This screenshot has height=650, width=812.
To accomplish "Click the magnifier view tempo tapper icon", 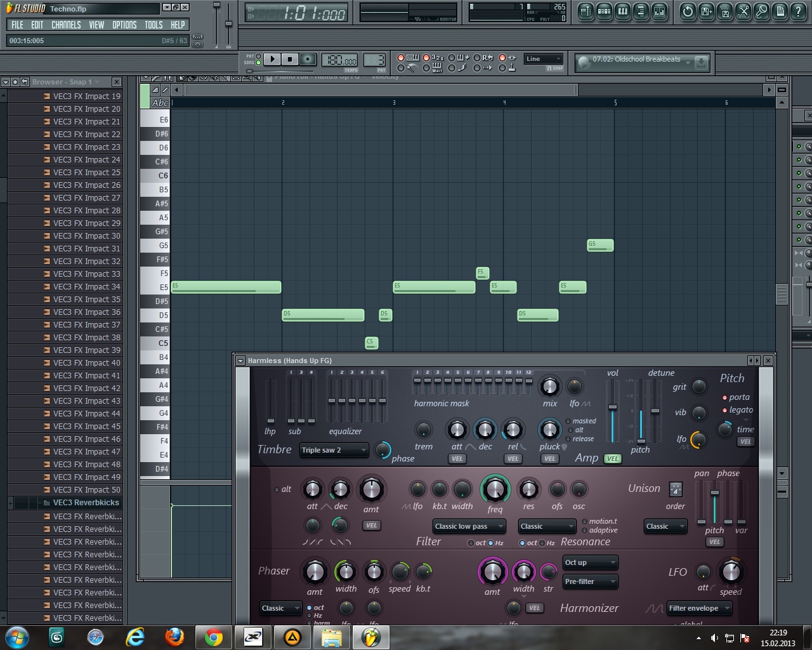I will (x=762, y=11).
